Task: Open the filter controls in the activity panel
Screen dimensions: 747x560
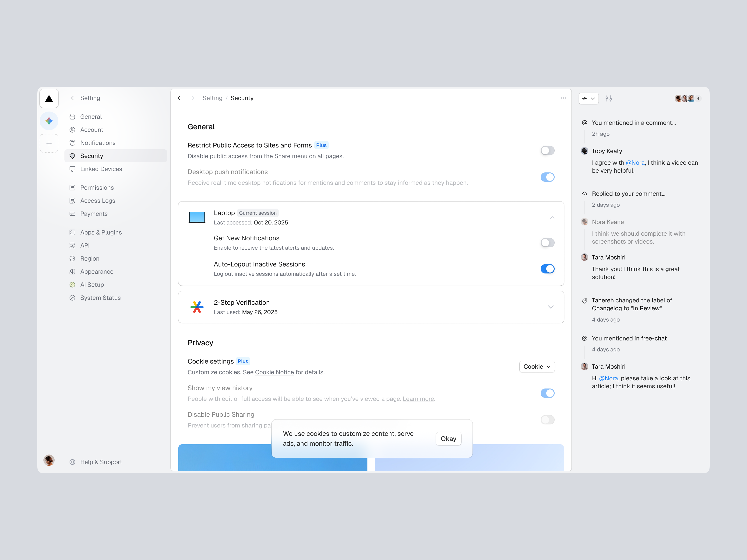Action: pos(609,98)
